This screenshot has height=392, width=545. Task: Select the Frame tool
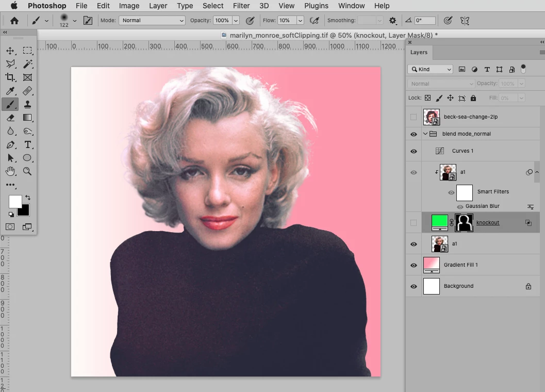click(27, 77)
